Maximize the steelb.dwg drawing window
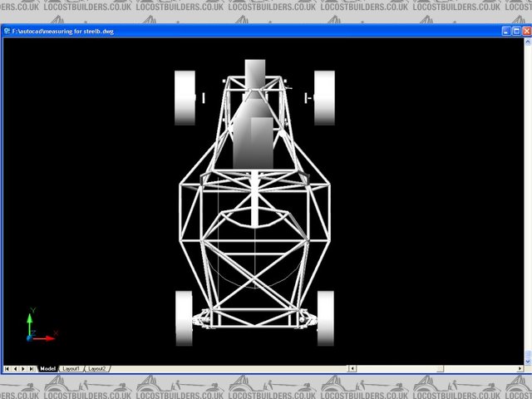 tap(515, 31)
